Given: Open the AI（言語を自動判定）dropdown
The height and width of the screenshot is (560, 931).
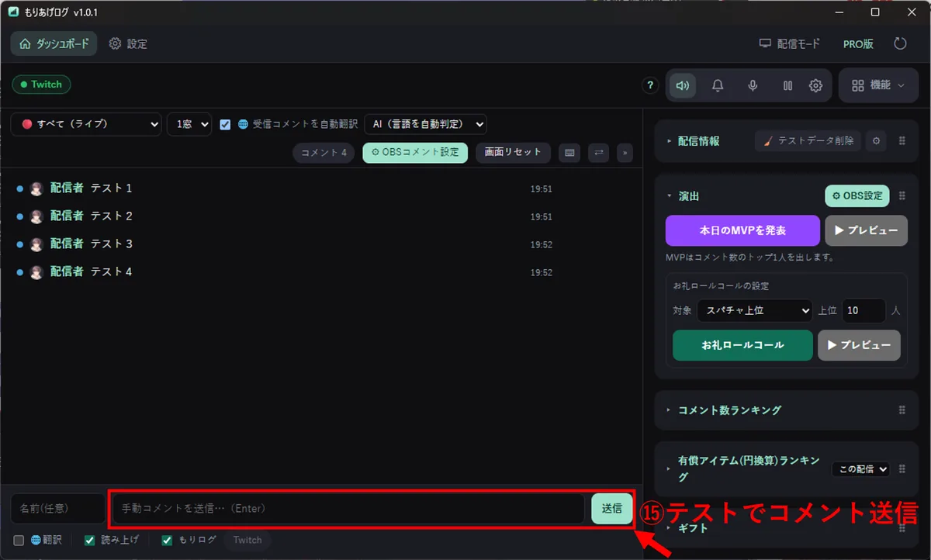Looking at the screenshot, I should 425,124.
